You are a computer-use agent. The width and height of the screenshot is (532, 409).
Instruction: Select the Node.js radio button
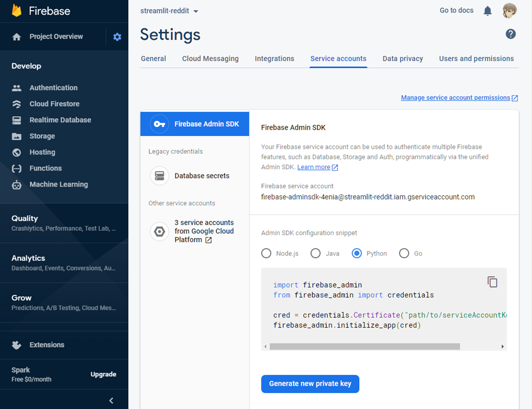click(x=266, y=253)
